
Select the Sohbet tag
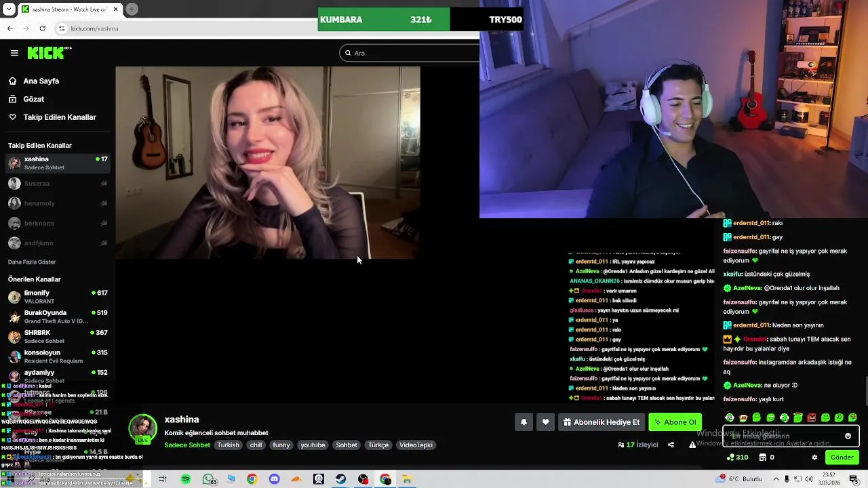347,445
